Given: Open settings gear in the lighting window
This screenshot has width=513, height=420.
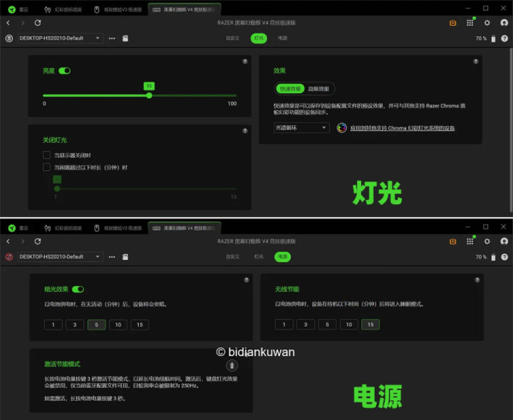Looking at the screenshot, I should coord(487,23).
